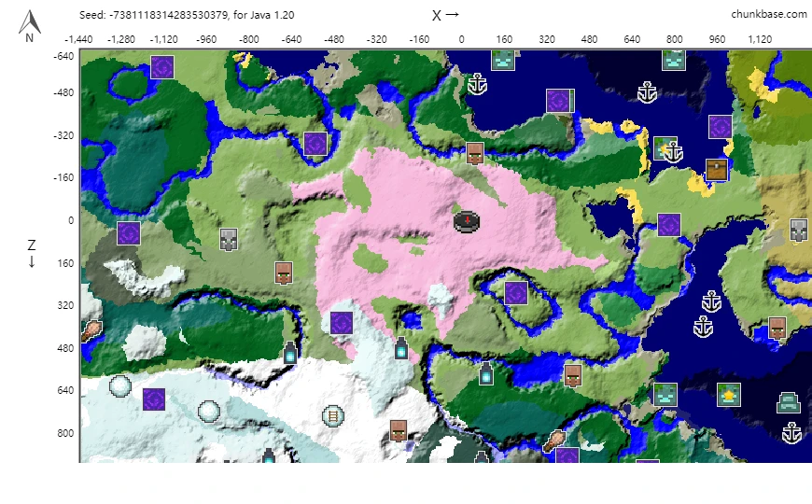Click the village near X 420, Z 590
The image size is (812, 504).
coord(572,375)
